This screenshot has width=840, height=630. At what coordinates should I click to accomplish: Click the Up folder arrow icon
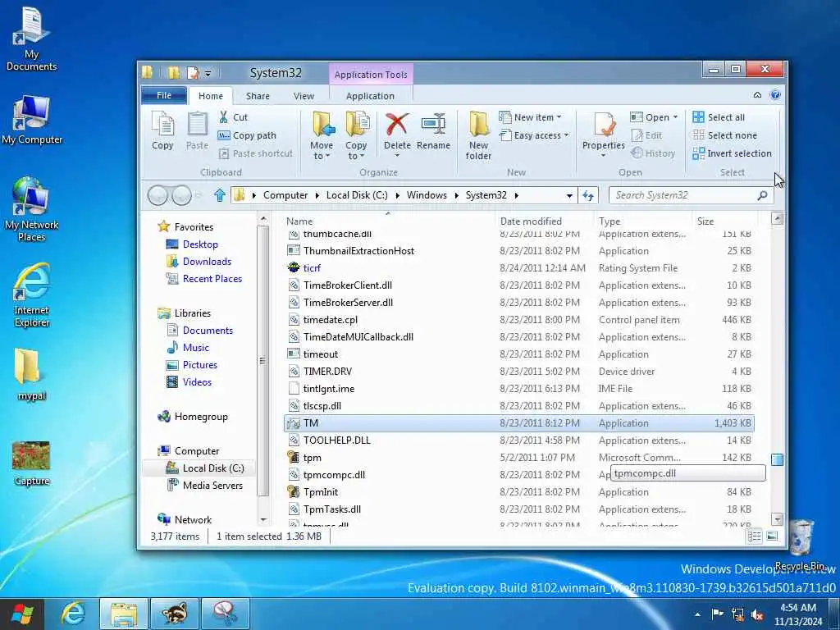(219, 195)
